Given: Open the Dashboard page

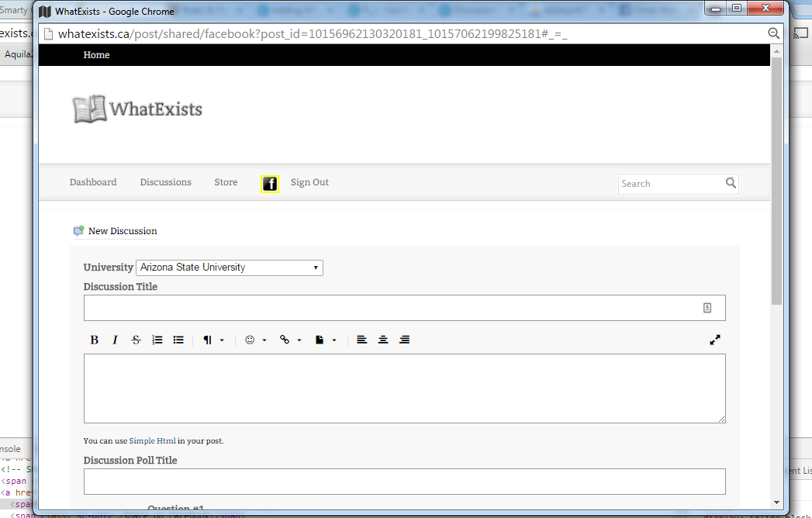Looking at the screenshot, I should click(93, 182).
